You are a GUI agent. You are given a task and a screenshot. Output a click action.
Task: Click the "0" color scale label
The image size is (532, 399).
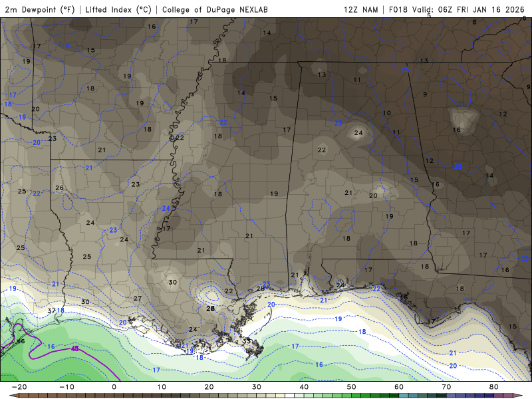click(x=114, y=387)
